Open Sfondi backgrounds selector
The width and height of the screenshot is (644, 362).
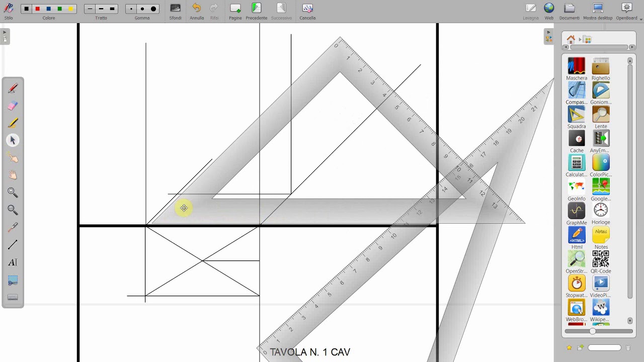point(175,11)
